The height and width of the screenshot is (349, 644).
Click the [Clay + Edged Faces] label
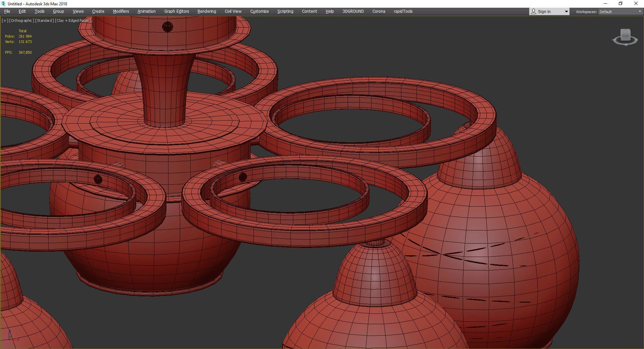pyautogui.click(x=73, y=20)
